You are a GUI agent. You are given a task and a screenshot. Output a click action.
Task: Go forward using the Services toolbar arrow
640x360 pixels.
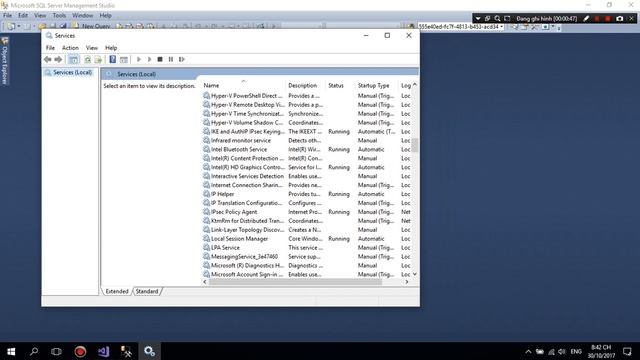(58, 60)
